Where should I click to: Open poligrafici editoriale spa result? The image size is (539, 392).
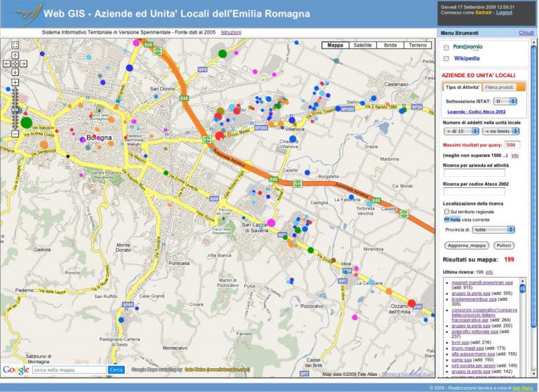tap(474, 332)
